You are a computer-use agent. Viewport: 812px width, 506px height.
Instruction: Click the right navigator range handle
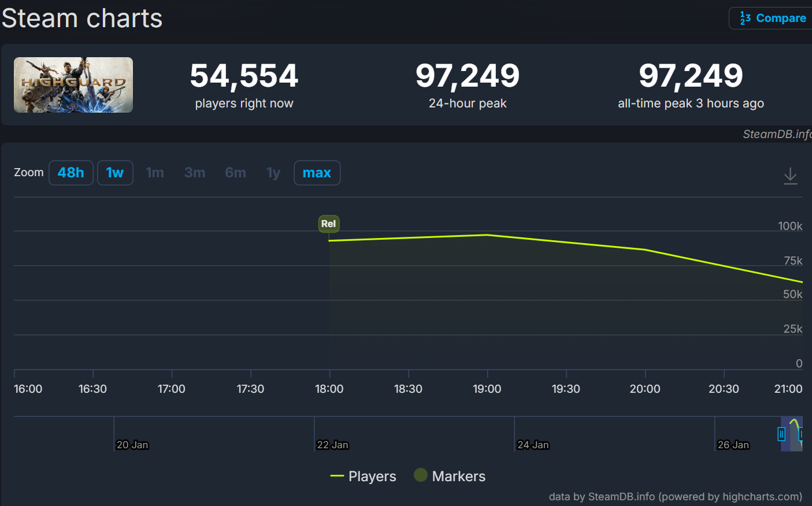(x=801, y=434)
